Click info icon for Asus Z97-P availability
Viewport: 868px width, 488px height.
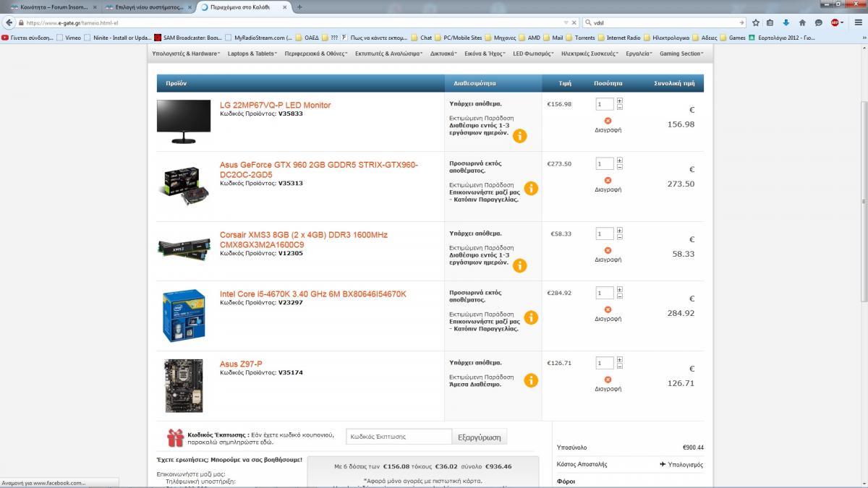pyautogui.click(x=530, y=380)
